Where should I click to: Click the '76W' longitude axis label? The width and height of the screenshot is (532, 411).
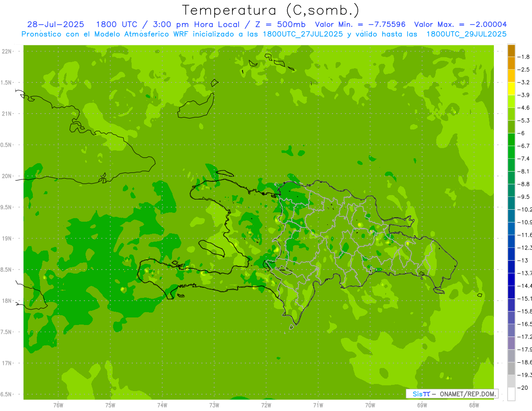58,405
